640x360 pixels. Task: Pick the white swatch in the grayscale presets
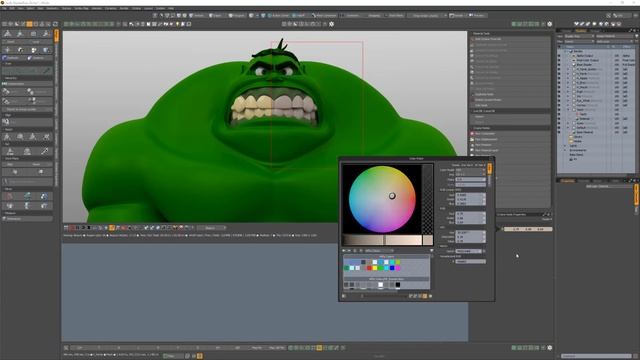(x=380, y=284)
